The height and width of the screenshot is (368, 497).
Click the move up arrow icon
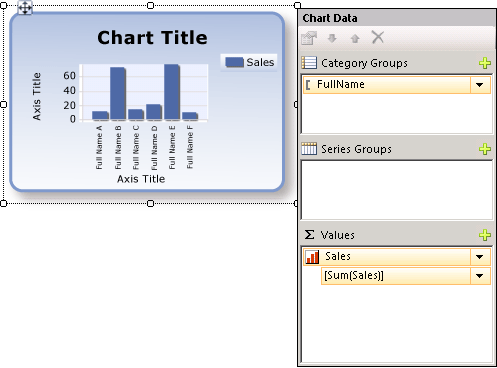click(355, 38)
